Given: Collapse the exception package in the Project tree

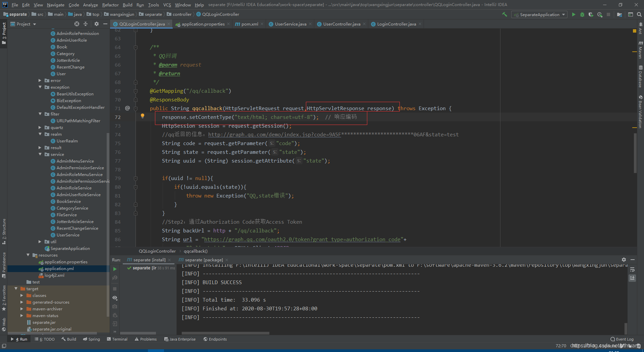Looking at the screenshot, I should tap(40, 87).
